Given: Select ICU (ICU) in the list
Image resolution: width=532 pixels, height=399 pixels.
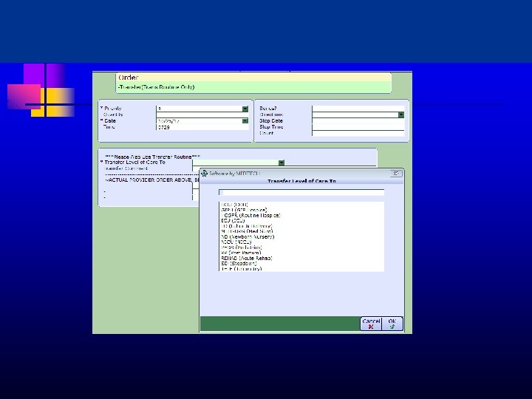Looking at the screenshot, I should (233, 220).
